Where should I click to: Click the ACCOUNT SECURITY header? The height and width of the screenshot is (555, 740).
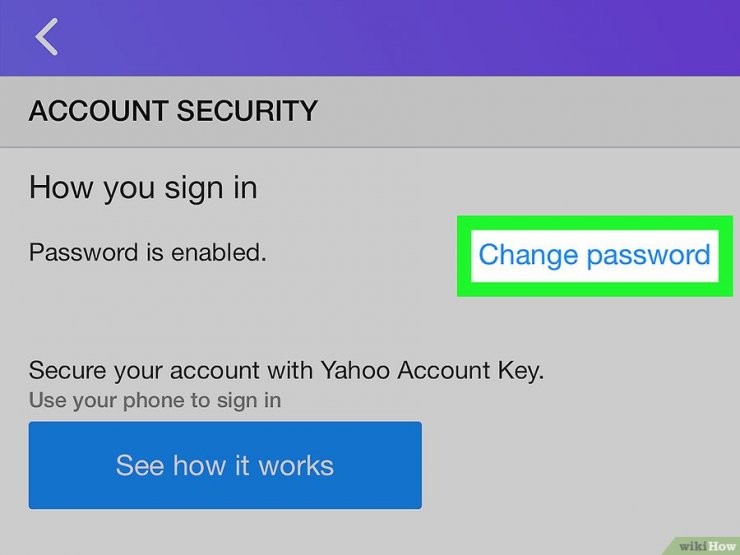coord(173,111)
